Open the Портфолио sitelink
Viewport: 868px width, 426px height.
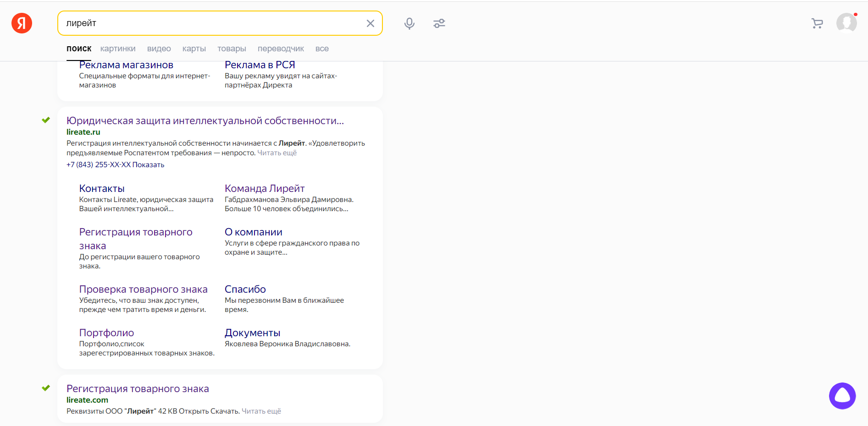[x=107, y=333]
